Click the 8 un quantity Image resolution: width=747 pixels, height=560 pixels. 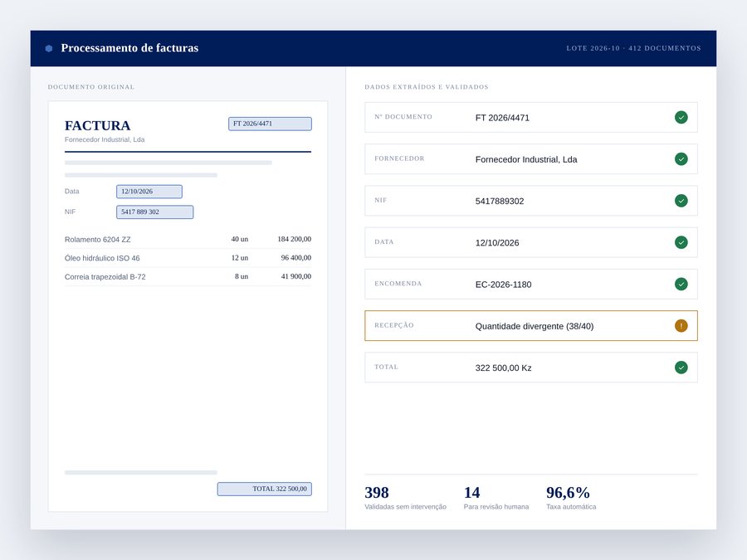241,276
